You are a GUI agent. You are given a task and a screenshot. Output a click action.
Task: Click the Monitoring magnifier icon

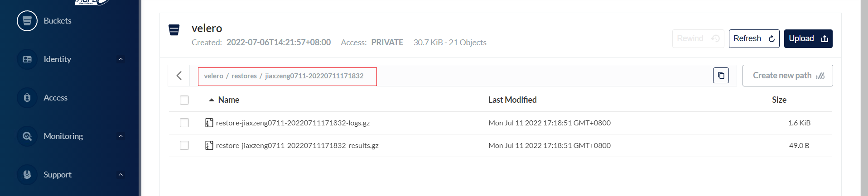click(27, 136)
